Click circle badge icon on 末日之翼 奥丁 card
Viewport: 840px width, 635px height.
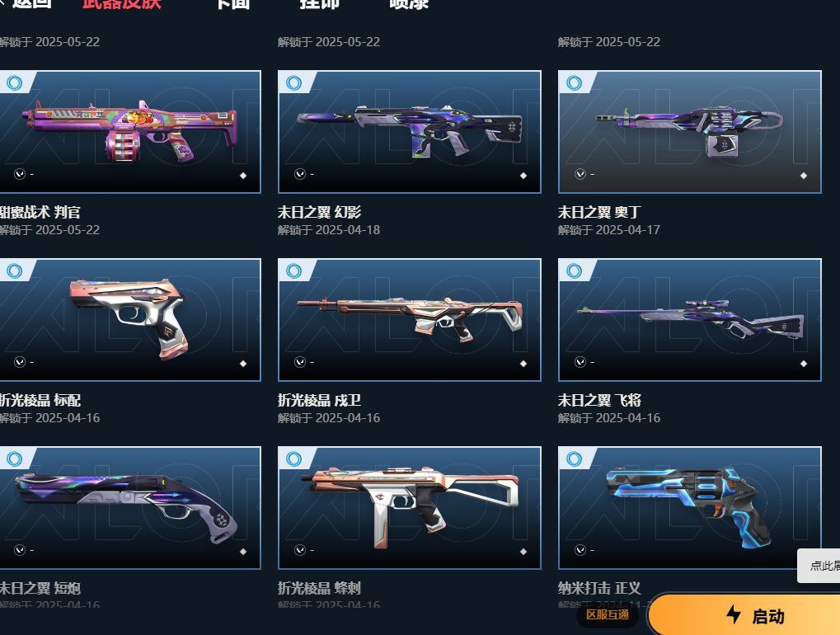tap(574, 83)
